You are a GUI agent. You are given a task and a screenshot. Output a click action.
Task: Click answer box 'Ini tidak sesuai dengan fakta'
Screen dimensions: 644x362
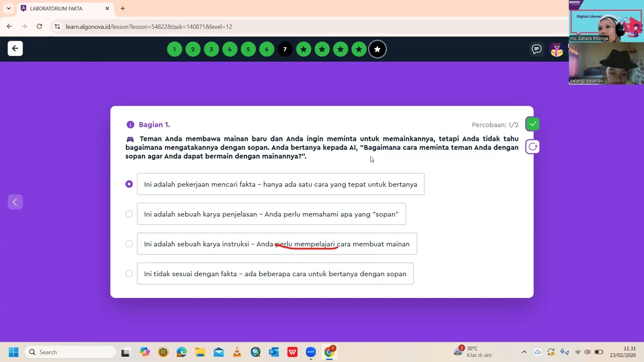275,274
